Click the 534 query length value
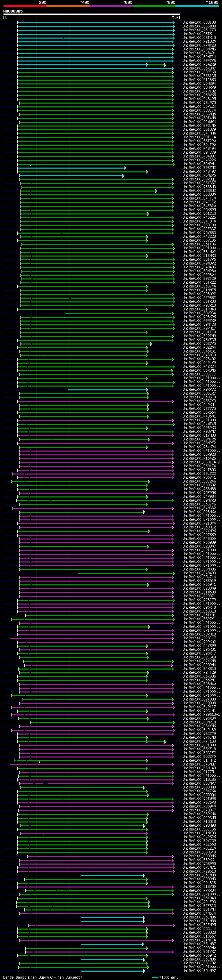The height and width of the screenshot is (980, 222). (x=175, y=17)
